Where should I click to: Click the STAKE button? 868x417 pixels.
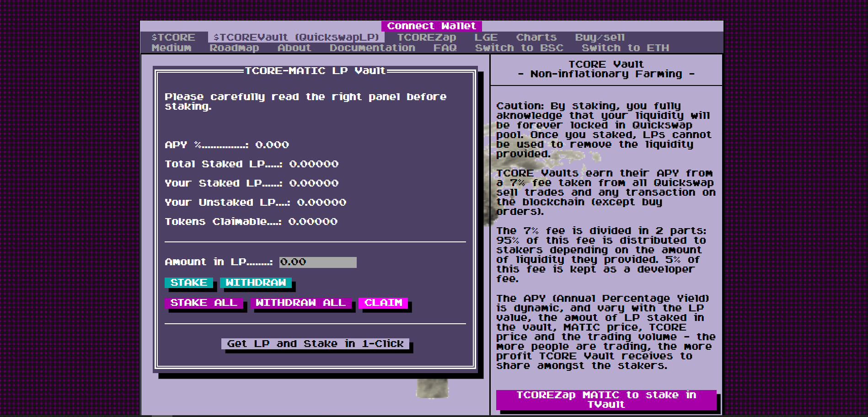189,283
